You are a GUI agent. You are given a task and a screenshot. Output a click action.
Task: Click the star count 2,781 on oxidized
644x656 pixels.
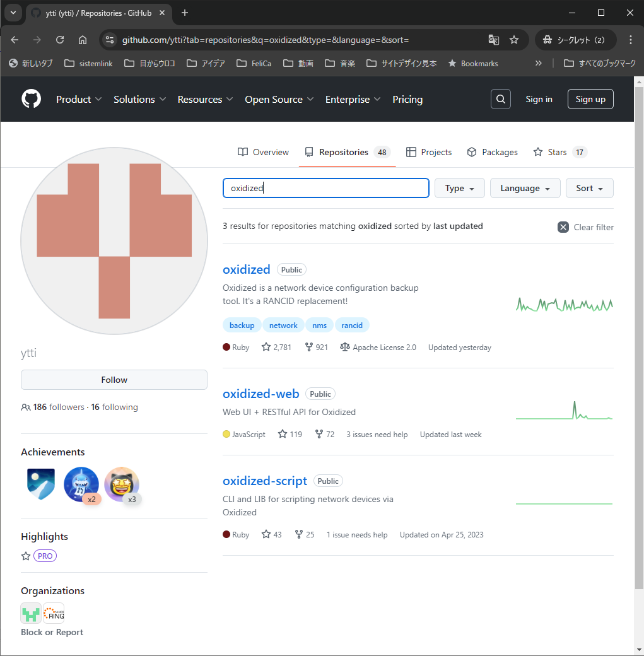276,348
